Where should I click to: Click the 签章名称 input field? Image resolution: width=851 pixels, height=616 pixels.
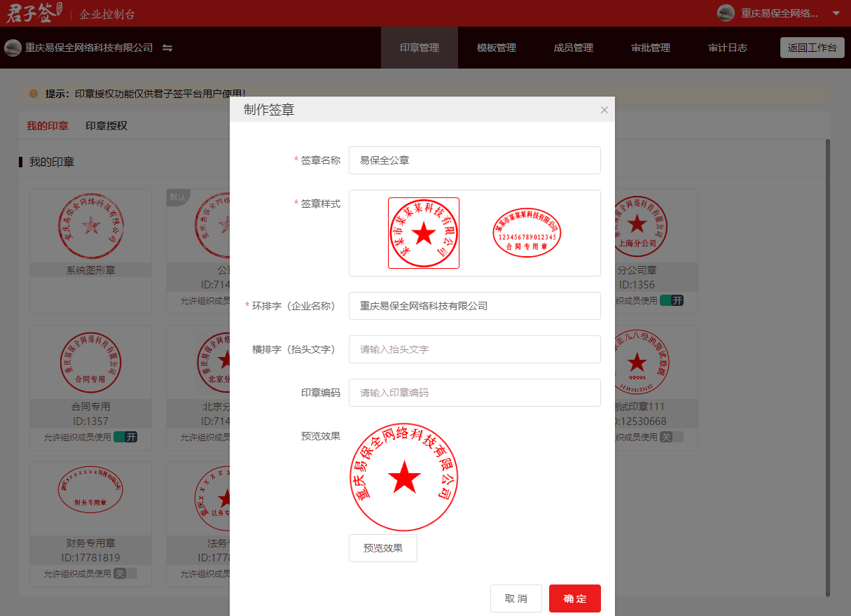pyautogui.click(x=475, y=160)
